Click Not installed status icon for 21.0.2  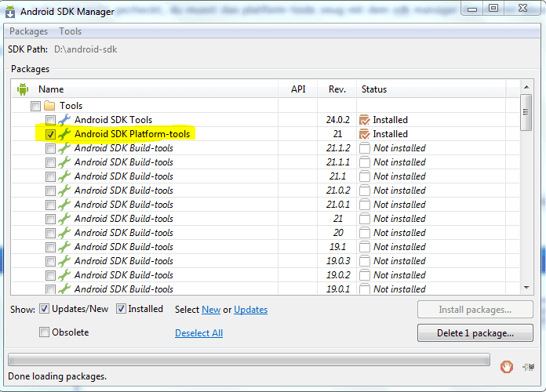364,191
